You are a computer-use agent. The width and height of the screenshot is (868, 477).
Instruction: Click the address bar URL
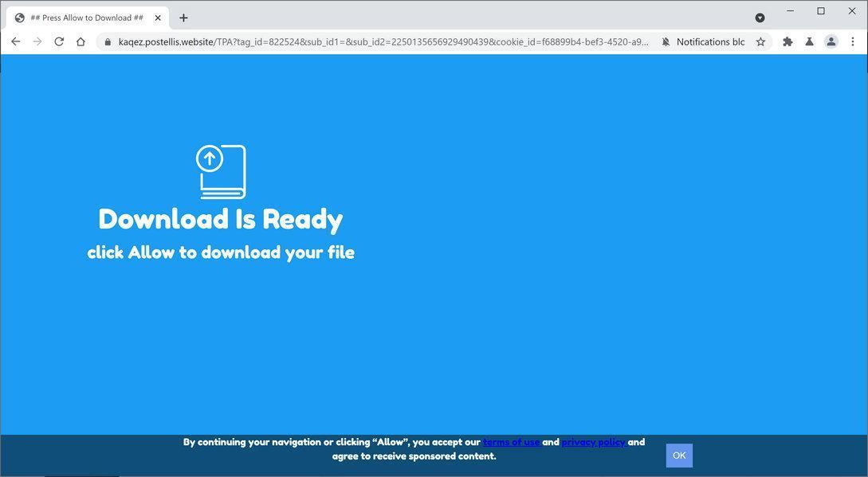[383, 42]
